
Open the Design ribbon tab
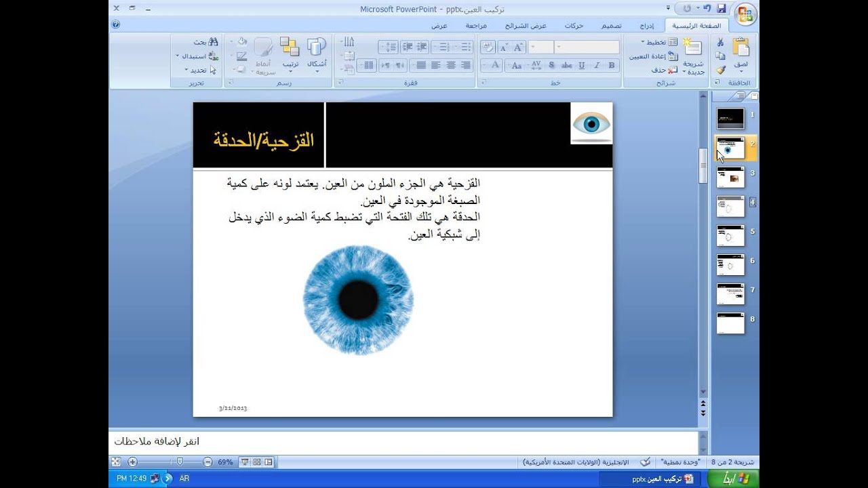coord(611,26)
